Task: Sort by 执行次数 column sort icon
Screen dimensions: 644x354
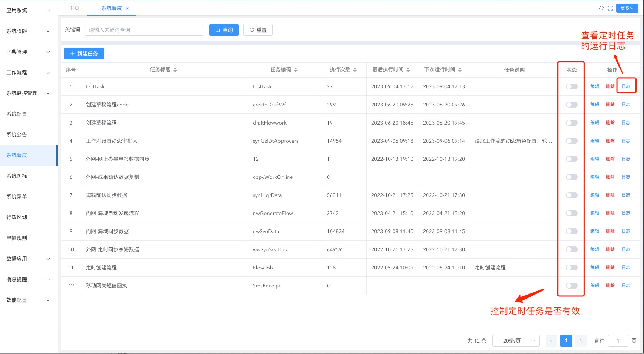Action: tap(355, 70)
